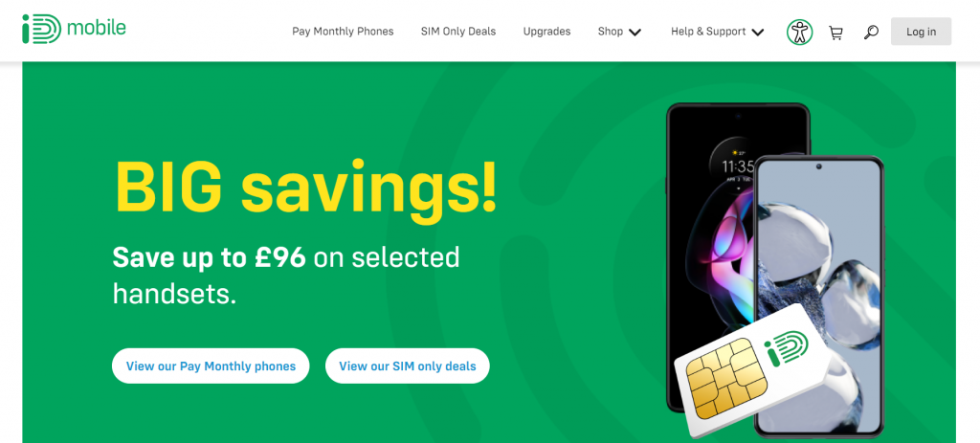The image size is (980, 443).
Task: Click View our Pay Monthly phones
Action: [x=211, y=365]
